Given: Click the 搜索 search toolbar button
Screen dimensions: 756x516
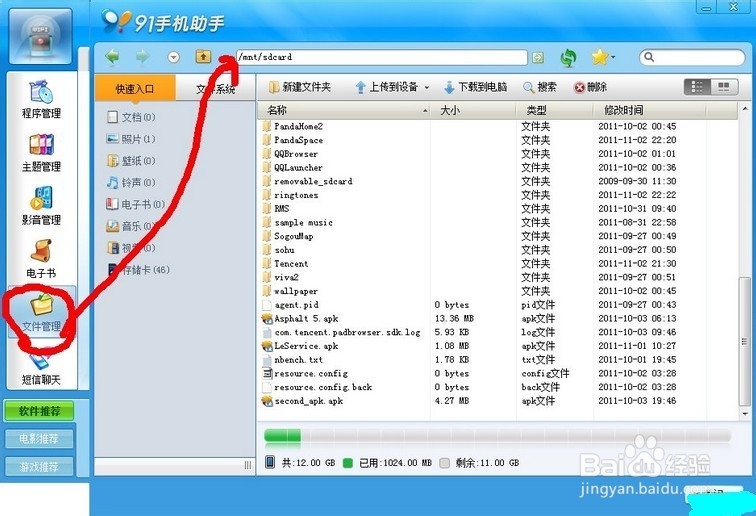Looking at the screenshot, I should [x=540, y=87].
